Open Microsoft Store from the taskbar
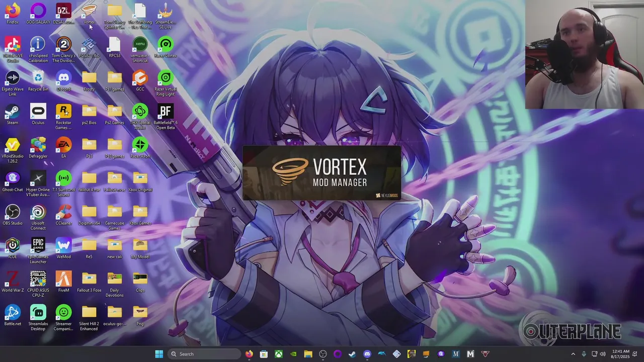This screenshot has height=362, width=644. click(264, 354)
